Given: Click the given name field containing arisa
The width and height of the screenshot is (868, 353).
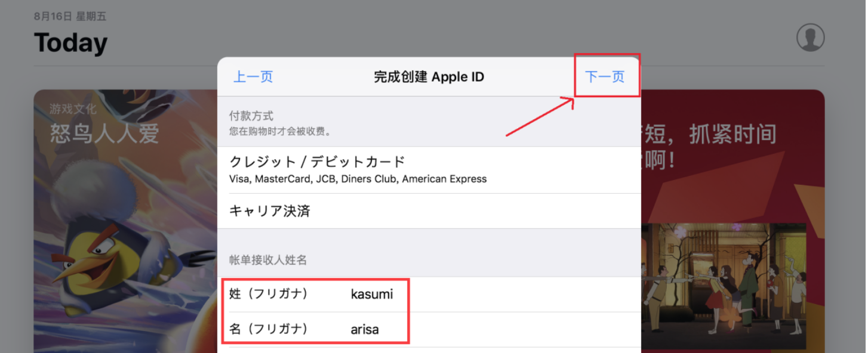Looking at the screenshot, I should [365, 329].
